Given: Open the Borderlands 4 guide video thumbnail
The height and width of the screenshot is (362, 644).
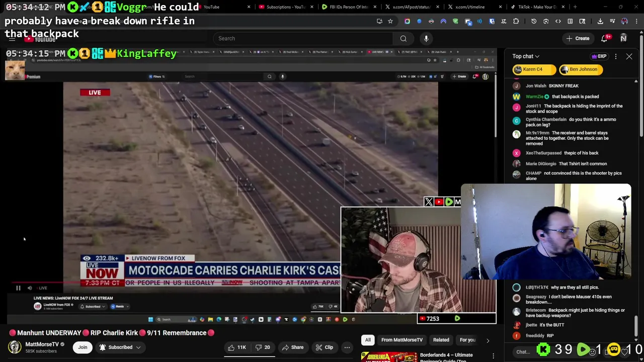Looking at the screenshot, I should pos(388,356).
